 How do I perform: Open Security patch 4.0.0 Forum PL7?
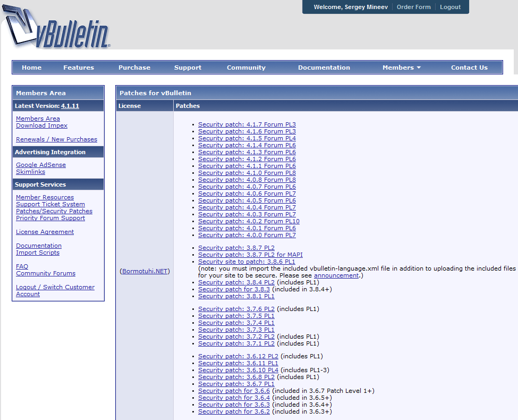coord(247,236)
